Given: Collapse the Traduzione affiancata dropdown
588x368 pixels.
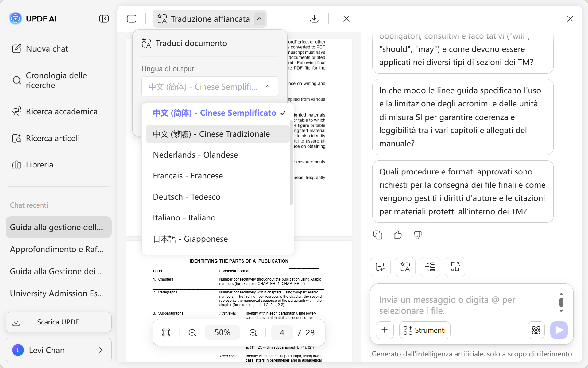Looking at the screenshot, I should 259,19.
